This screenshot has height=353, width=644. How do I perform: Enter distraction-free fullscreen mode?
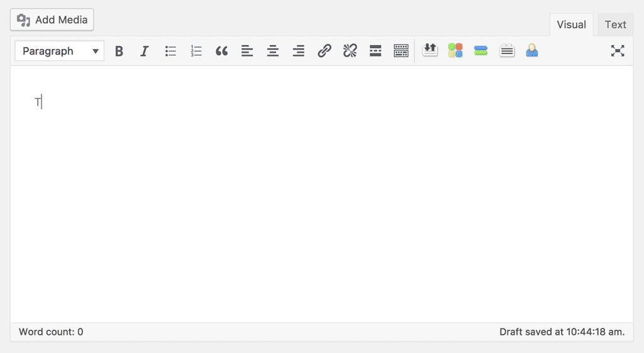click(x=618, y=52)
